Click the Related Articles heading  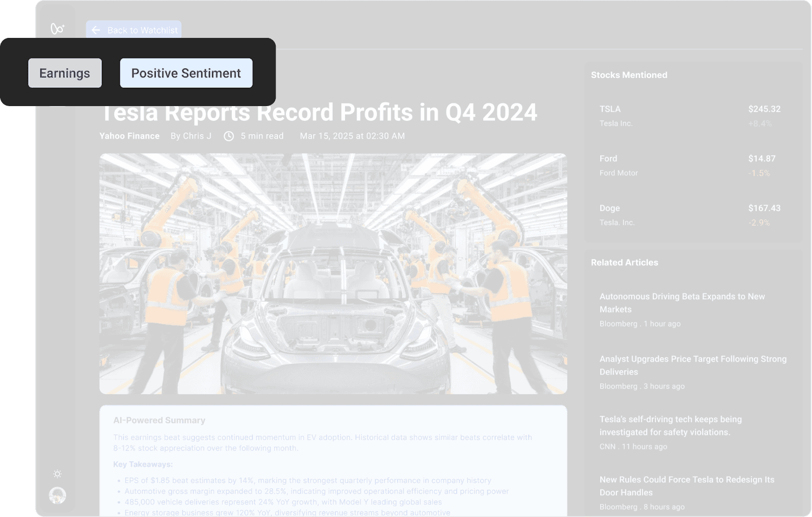(x=625, y=263)
